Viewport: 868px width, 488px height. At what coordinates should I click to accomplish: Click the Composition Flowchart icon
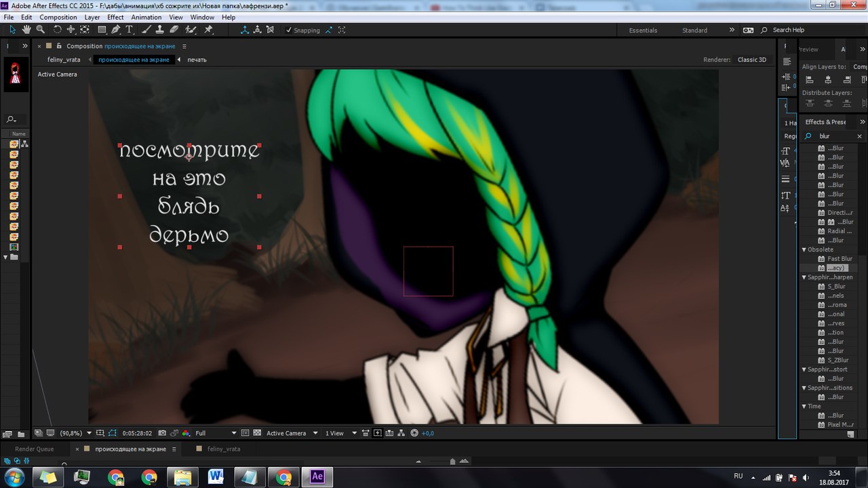(401, 433)
